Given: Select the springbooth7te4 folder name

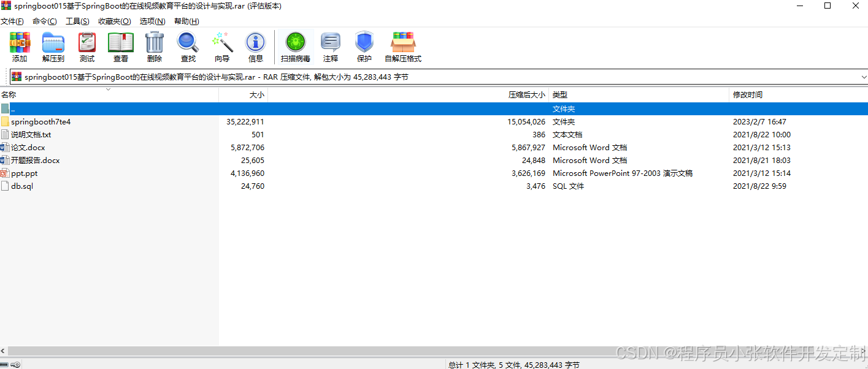Looking at the screenshot, I should tap(40, 121).
